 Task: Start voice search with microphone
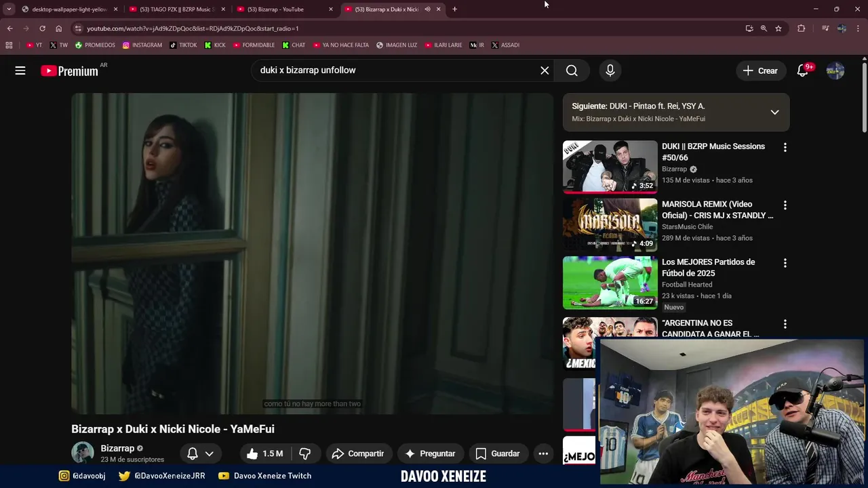610,70
